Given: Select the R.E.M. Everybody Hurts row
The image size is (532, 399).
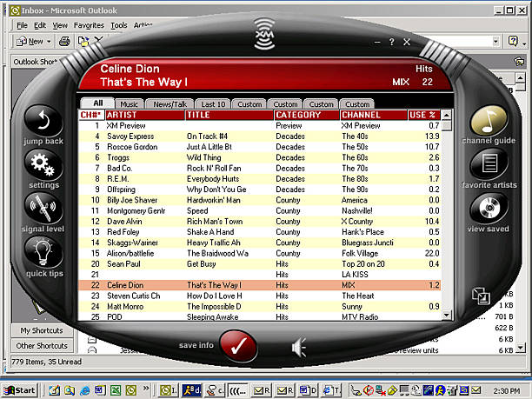Looking at the screenshot, I should 260,179.
